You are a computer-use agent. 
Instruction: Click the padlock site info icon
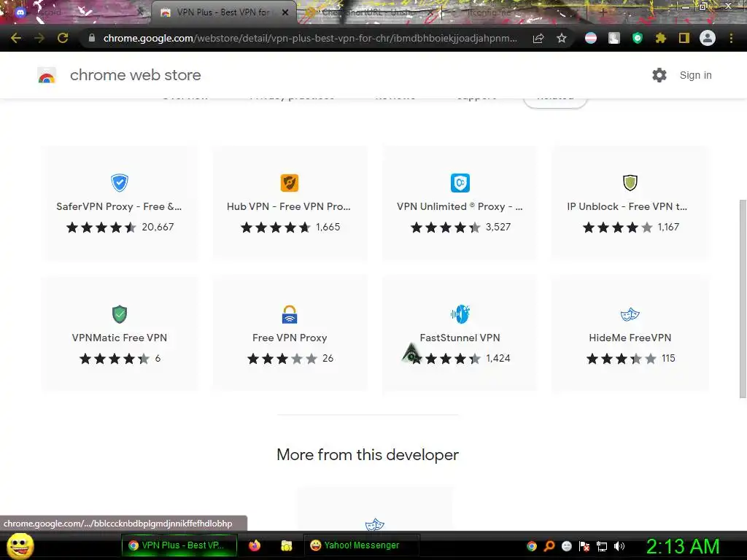[92, 38]
